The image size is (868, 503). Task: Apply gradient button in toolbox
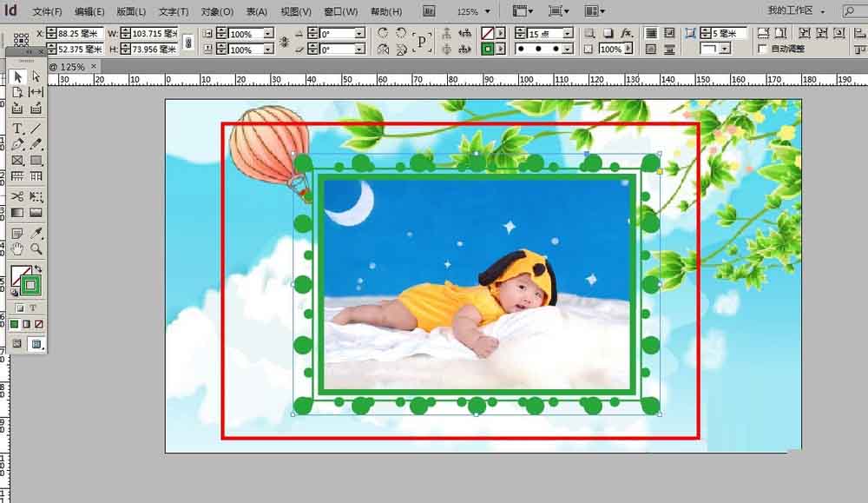[x=27, y=324]
